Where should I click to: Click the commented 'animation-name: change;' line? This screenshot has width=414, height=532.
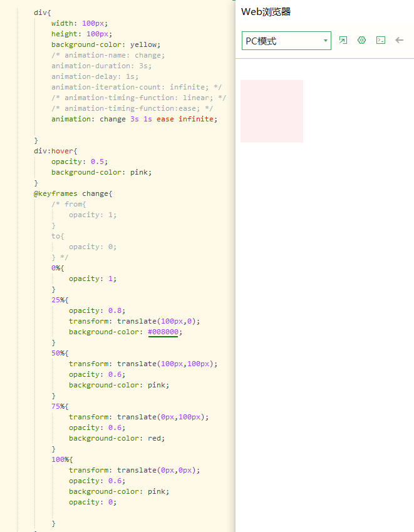coord(108,55)
